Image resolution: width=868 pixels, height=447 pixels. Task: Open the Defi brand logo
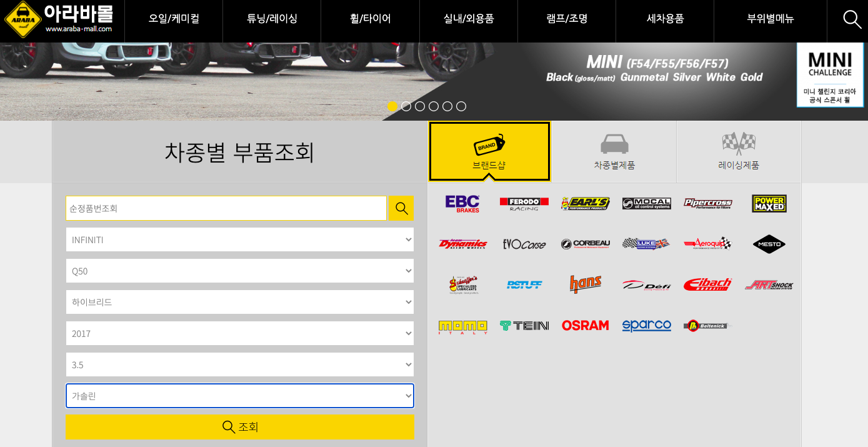click(647, 284)
